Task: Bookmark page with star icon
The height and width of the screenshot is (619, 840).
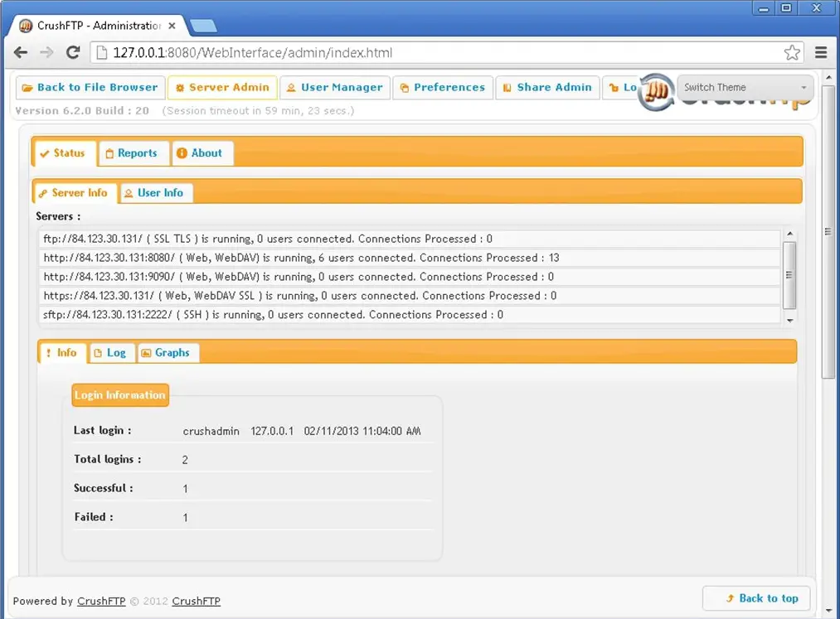Action: click(x=792, y=52)
